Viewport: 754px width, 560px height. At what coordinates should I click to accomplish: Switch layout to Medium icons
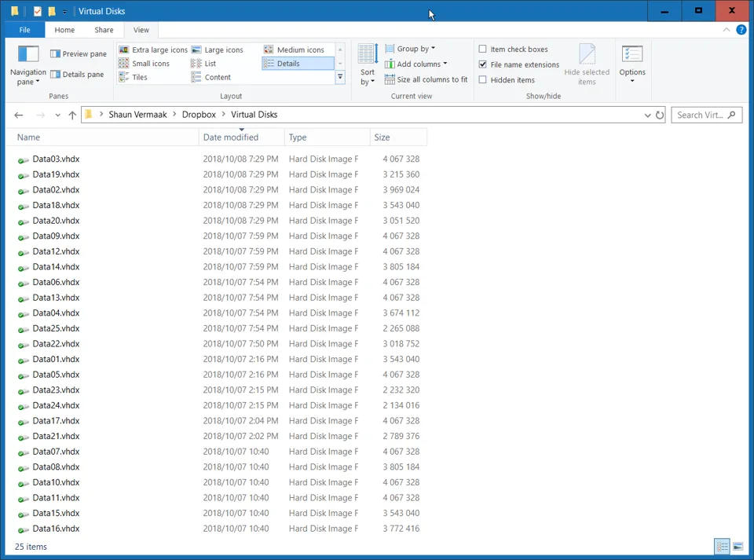[x=294, y=49]
